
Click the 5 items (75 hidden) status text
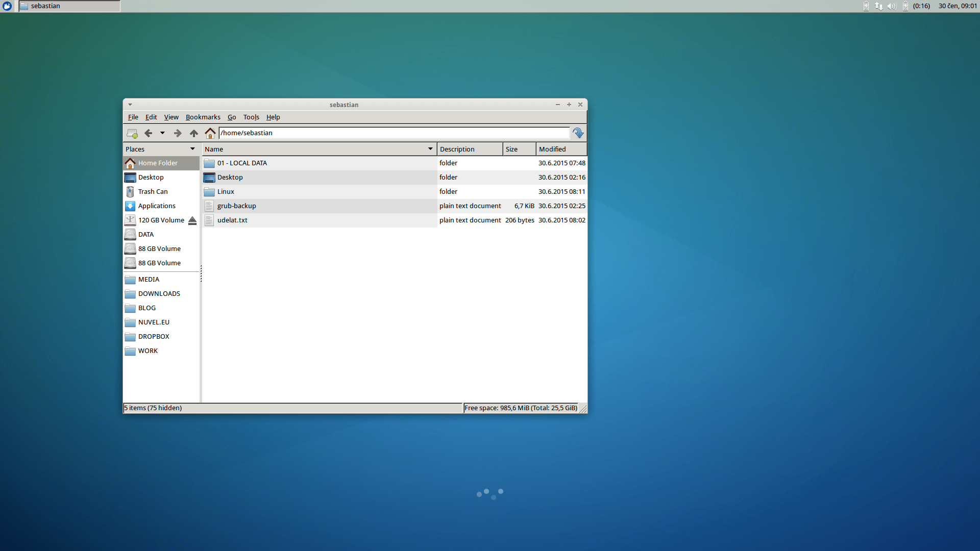point(153,408)
